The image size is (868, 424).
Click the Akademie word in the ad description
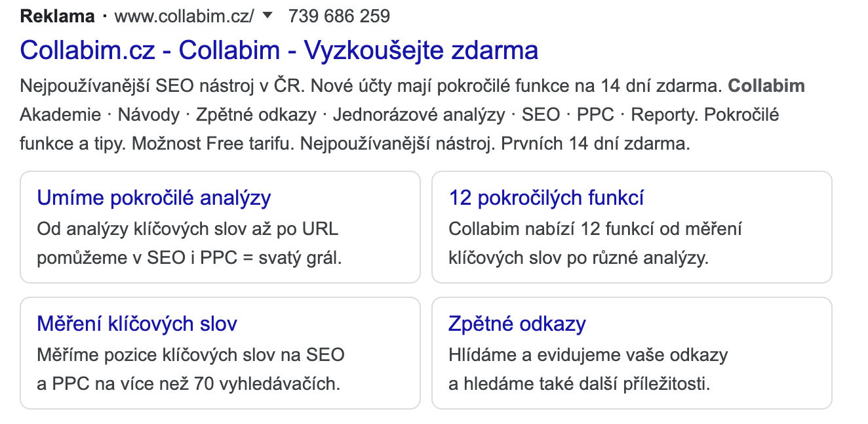pyautogui.click(x=60, y=115)
